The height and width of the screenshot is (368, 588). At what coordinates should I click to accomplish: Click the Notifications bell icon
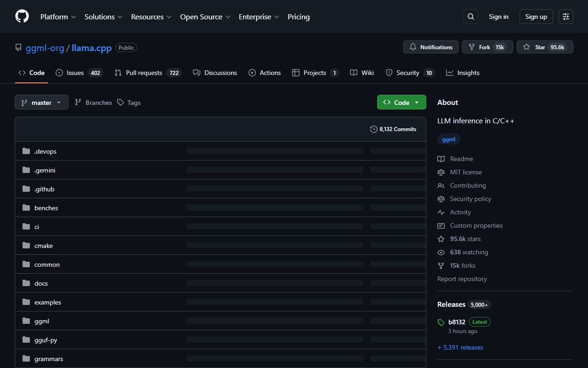coord(413,46)
